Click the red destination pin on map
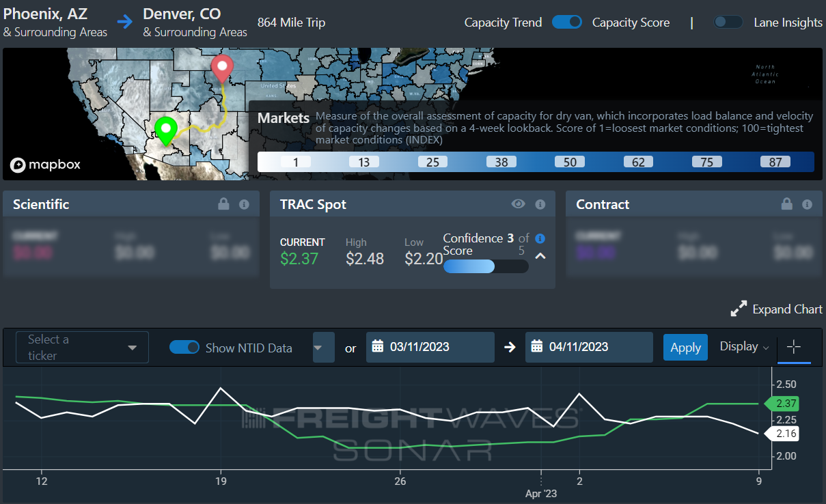This screenshot has height=504, width=826. point(222,69)
